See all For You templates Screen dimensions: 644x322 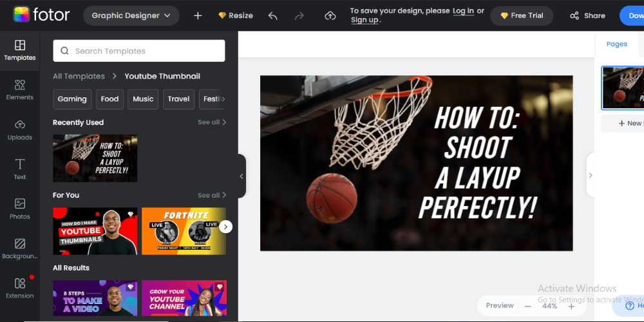[x=212, y=195]
